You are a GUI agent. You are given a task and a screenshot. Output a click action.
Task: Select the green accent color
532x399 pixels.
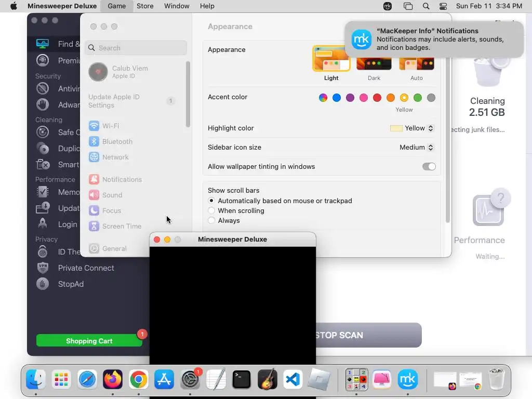tap(418, 98)
